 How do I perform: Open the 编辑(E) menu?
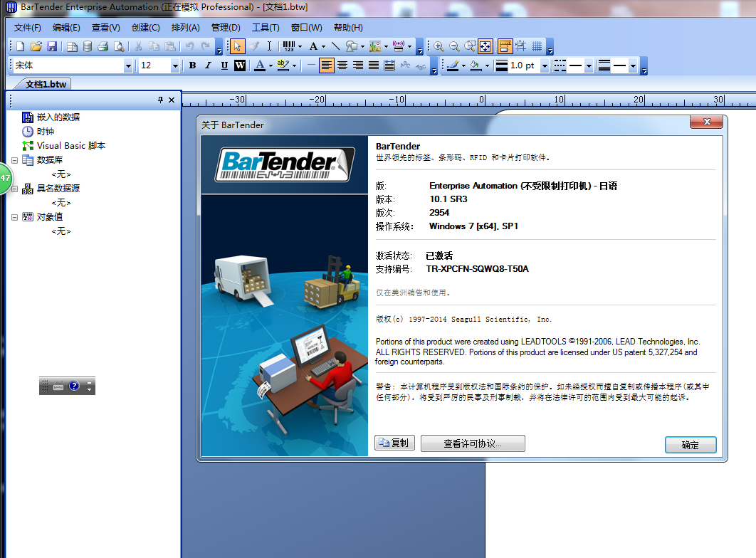[66, 28]
